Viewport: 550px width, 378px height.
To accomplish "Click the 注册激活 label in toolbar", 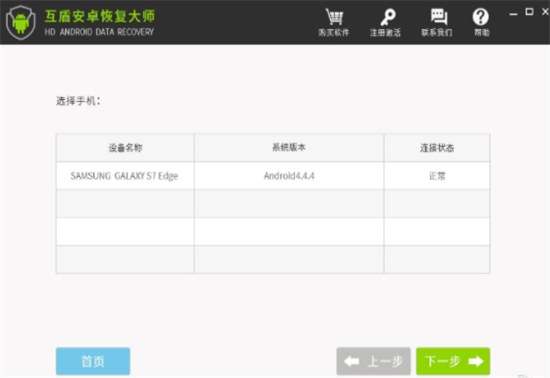I will (385, 33).
